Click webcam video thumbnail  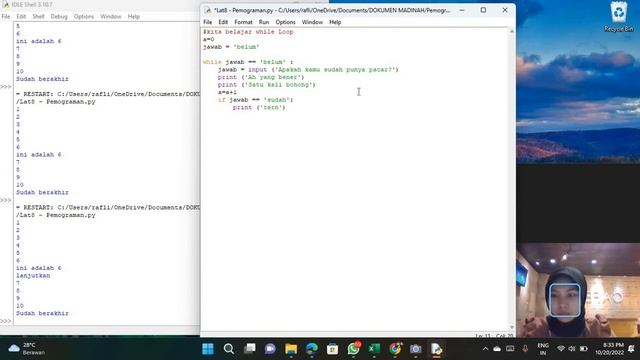(578, 289)
